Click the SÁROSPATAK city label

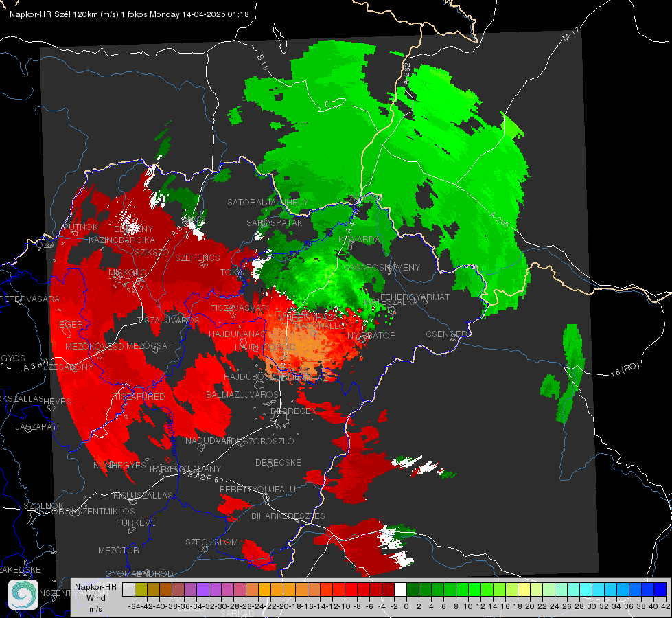(275, 223)
